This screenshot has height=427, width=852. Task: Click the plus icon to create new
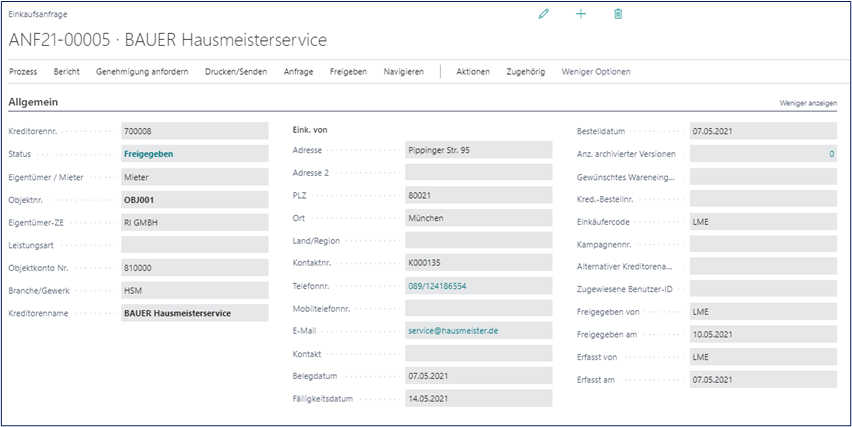(581, 14)
